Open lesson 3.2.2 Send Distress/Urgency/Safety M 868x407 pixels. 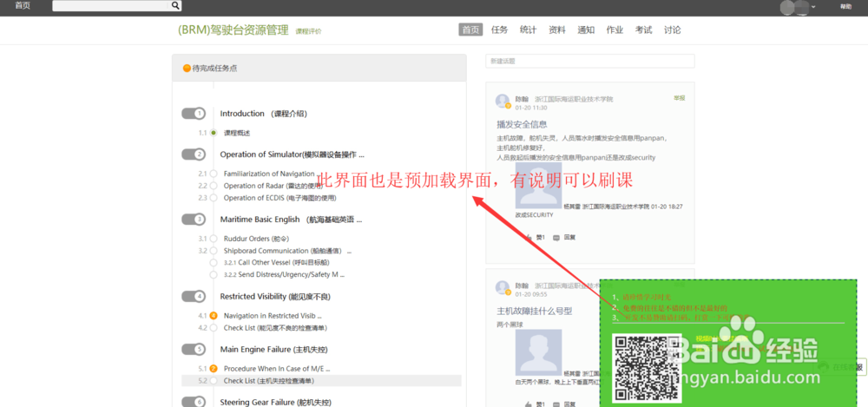285,274
